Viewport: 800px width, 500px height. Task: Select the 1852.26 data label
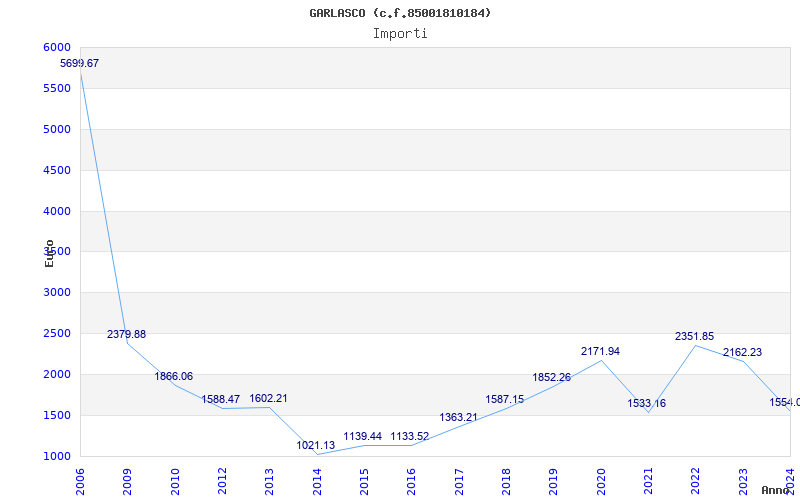[552, 378]
